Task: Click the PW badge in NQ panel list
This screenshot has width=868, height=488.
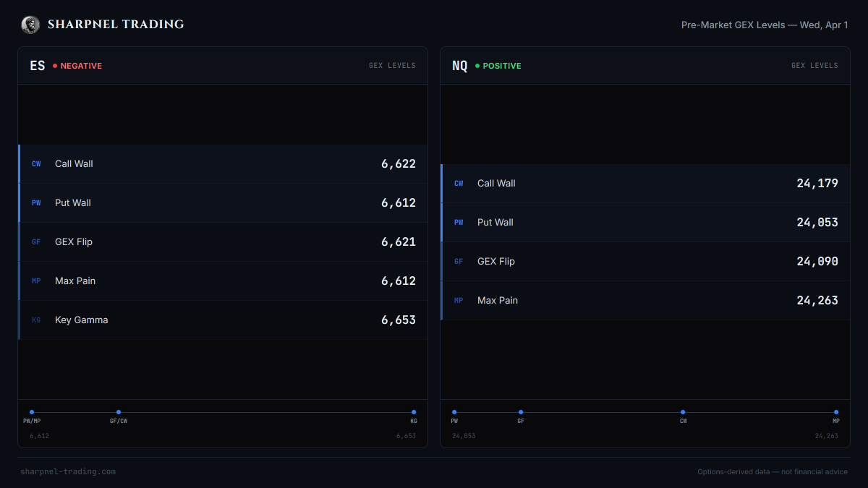Action: (459, 223)
